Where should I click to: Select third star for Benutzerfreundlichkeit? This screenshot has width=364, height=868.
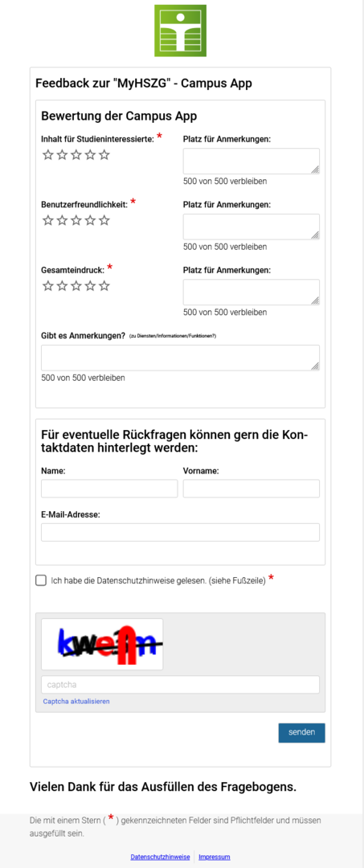[x=76, y=220]
